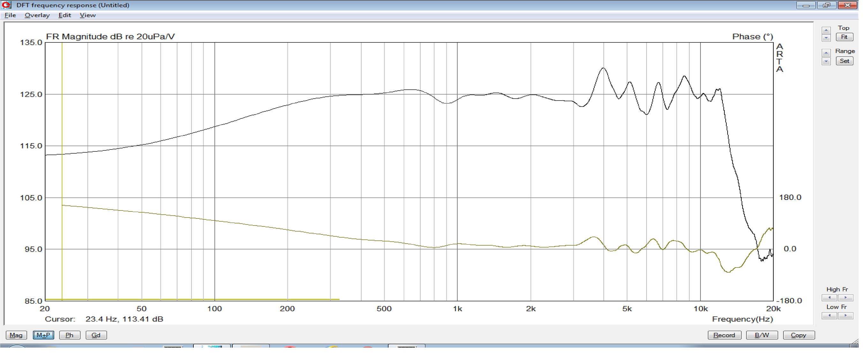The height and width of the screenshot is (357, 868).
Task: Shift Low Fr limit right
Action: [845, 315]
